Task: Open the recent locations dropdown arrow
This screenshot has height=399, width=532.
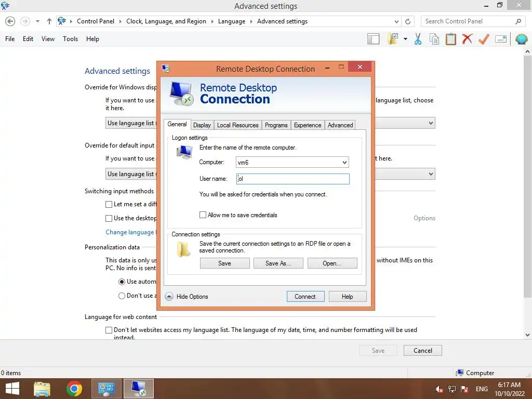Action: pyautogui.click(x=37, y=21)
